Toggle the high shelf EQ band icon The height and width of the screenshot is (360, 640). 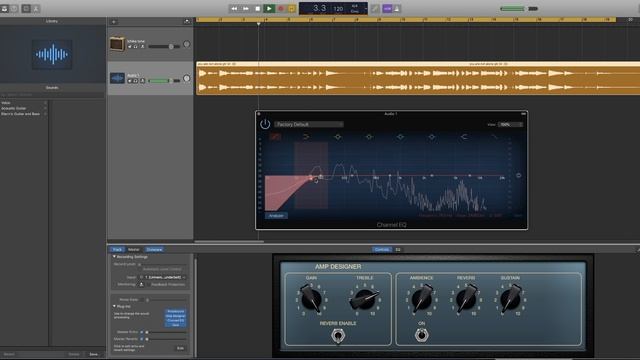pos(464,137)
